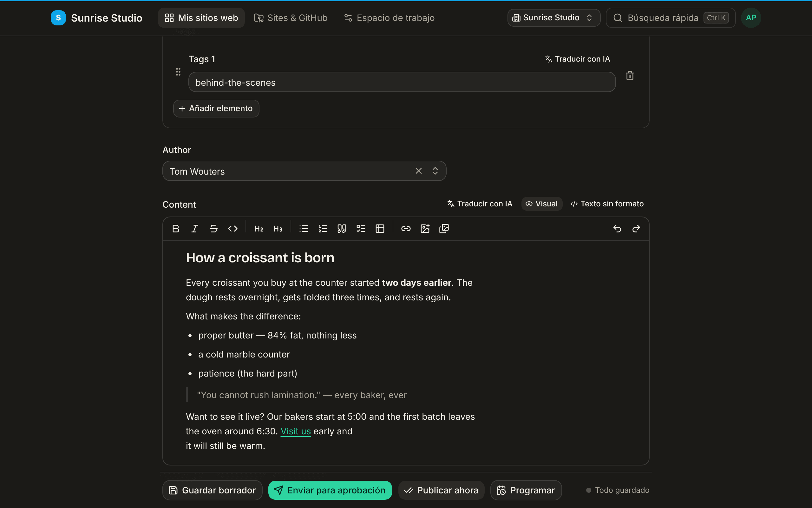Insert a numbered list
Screen dimensions: 812x508
click(323, 229)
